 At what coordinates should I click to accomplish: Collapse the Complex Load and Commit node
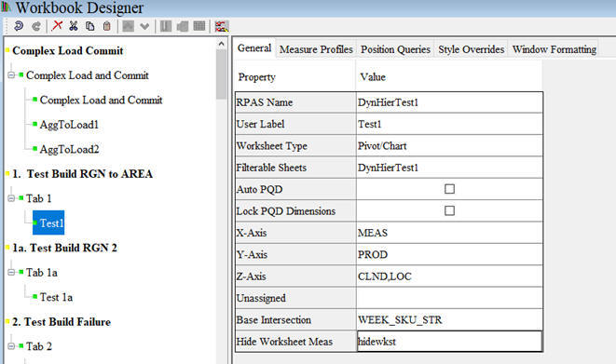tap(11, 74)
